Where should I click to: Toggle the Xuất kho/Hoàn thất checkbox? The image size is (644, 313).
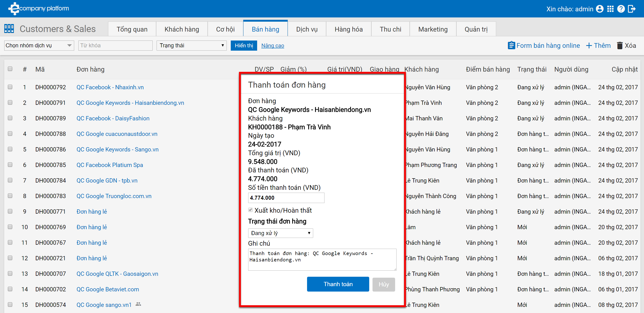point(250,210)
